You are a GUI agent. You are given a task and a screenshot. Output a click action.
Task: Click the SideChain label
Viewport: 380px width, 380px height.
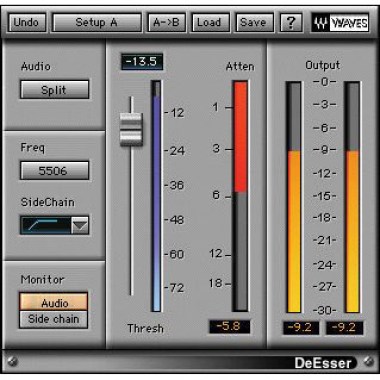pos(48,202)
